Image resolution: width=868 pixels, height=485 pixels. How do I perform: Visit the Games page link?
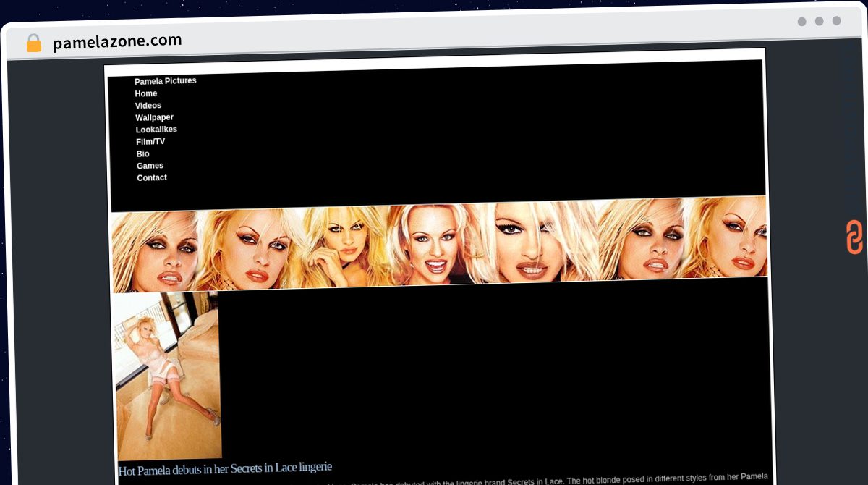click(150, 166)
